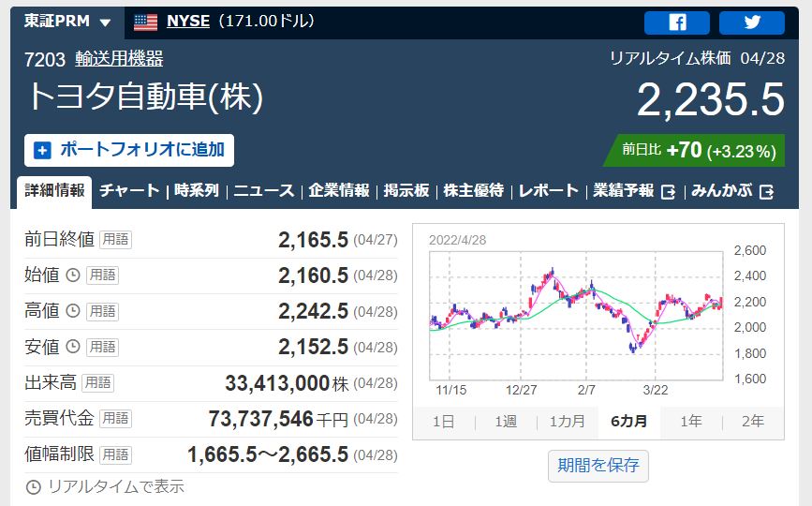
Task: Switch chart period to 1年
Action: point(690,422)
